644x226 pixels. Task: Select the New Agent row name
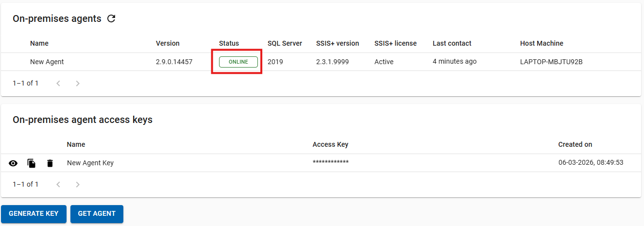(47, 62)
